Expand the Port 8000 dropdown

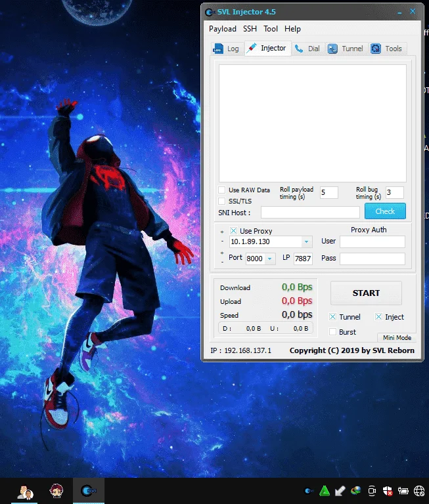[270, 259]
